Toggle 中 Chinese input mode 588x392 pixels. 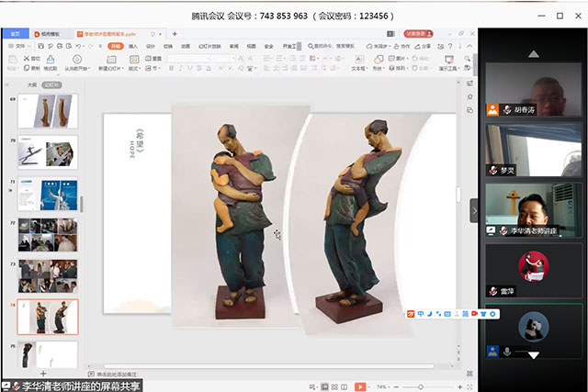tap(421, 314)
